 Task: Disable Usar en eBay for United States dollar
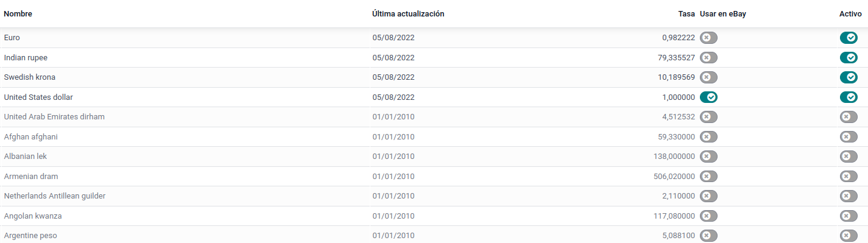(708, 97)
